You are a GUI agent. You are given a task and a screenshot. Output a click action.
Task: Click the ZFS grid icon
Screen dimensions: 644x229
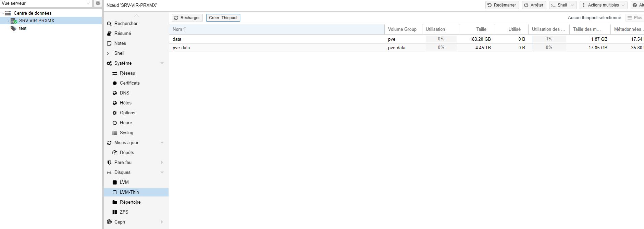(115, 212)
